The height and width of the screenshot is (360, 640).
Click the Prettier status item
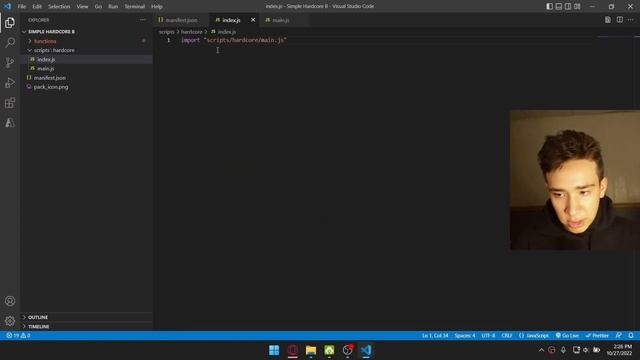tap(597, 336)
